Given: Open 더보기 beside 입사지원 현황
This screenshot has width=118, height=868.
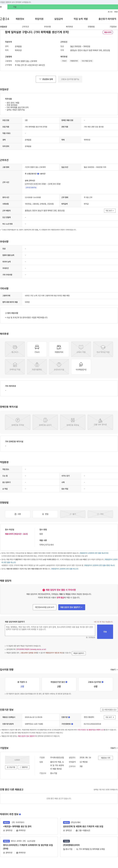Looking at the screenshot, I should (114, 669).
